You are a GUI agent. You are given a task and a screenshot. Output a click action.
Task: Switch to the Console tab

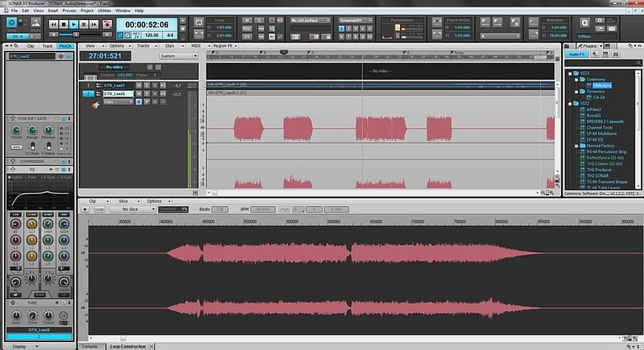coord(89,346)
